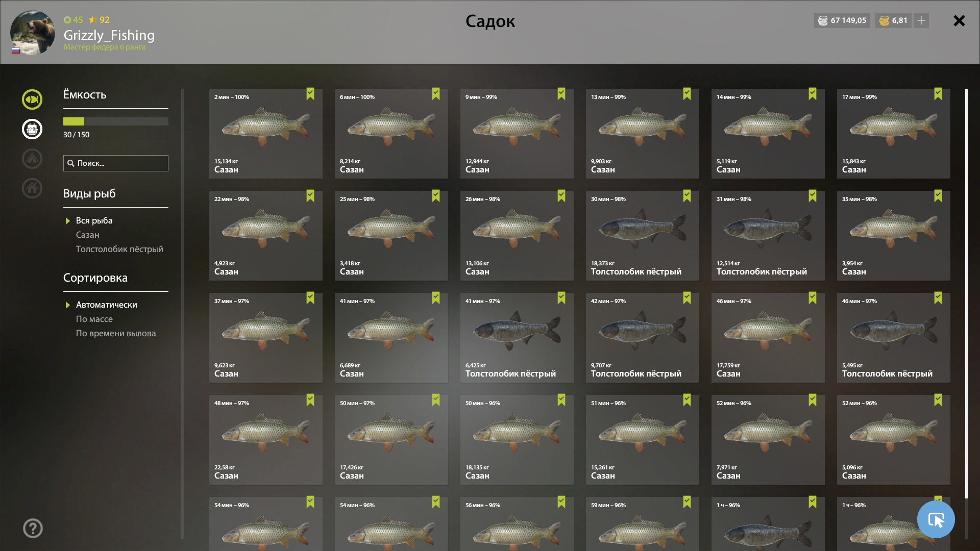Click the capacity bar showing 30 / 150
The height and width of the screenshot is (551, 980).
(116, 121)
